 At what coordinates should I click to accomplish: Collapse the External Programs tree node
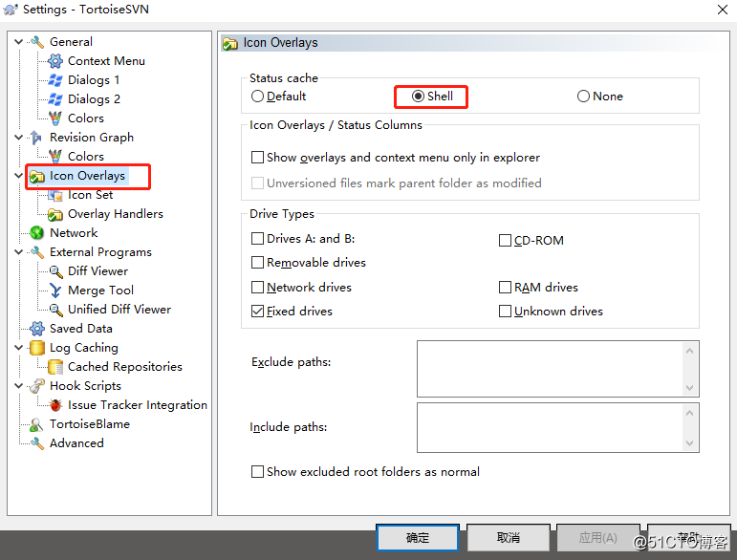click(19, 252)
